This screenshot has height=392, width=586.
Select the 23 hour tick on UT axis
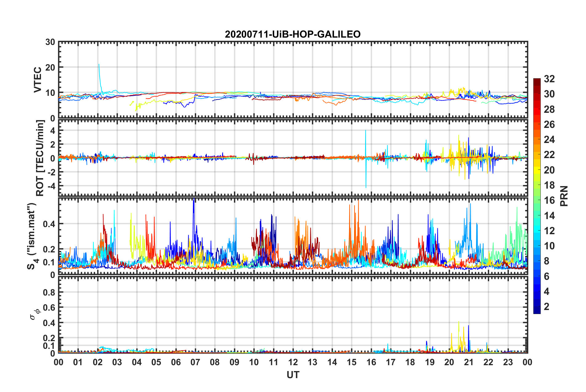coord(508,362)
